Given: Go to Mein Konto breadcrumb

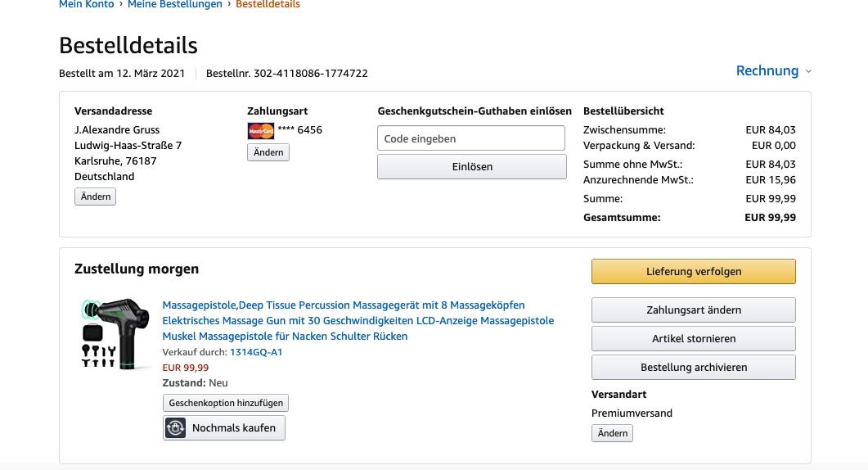Looking at the screenshot, I should pos(87,5).
